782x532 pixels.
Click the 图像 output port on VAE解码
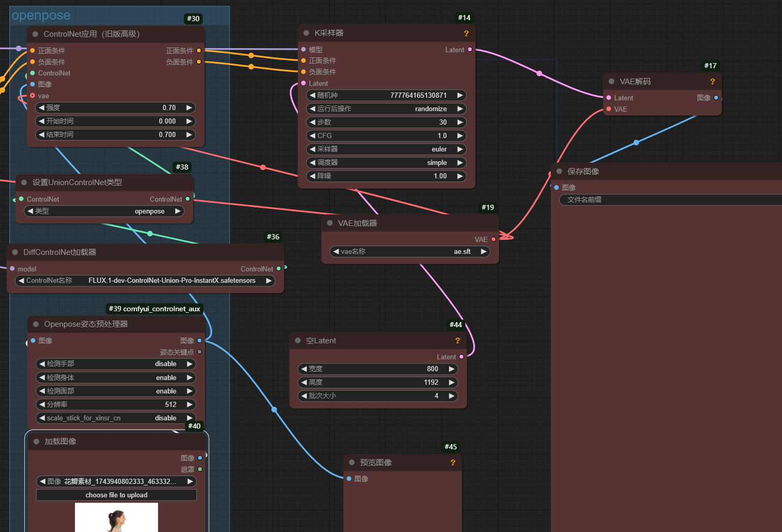click(716, 97)
